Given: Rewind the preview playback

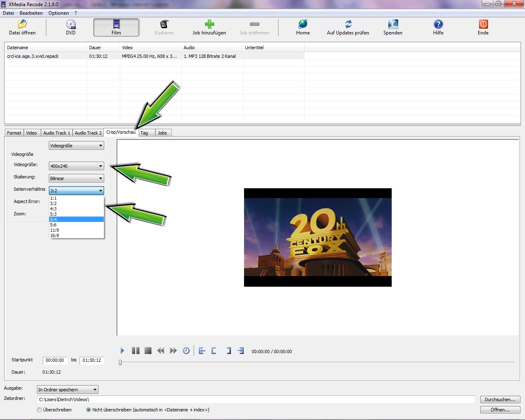Looking at the screenshot, I should [161, 351].
